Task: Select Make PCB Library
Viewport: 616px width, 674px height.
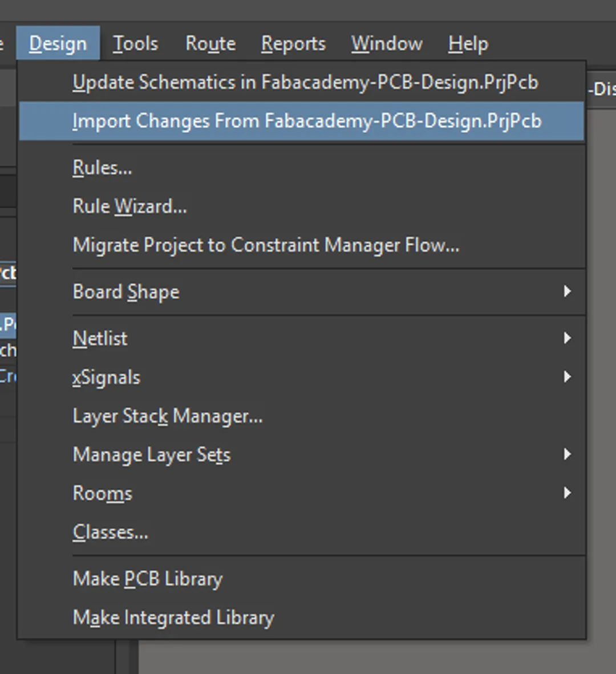Action: pos(147,579)
